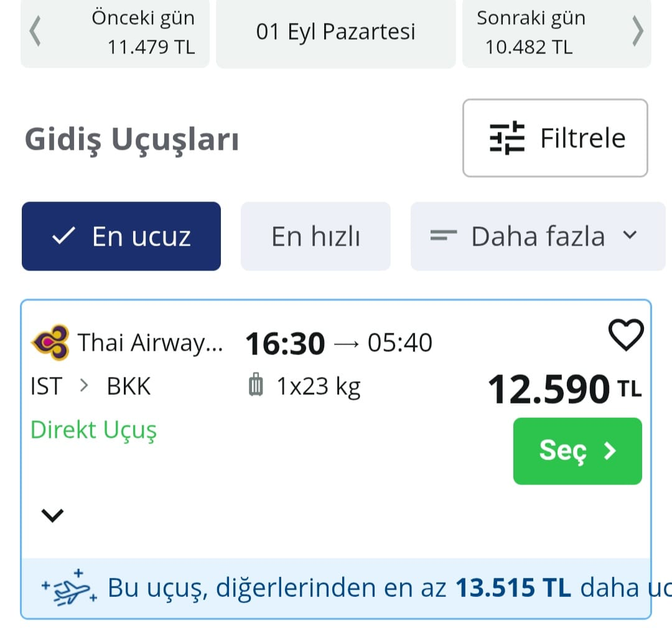Click the right arrow for next day
672x628 pixels.
click(637, 32)
